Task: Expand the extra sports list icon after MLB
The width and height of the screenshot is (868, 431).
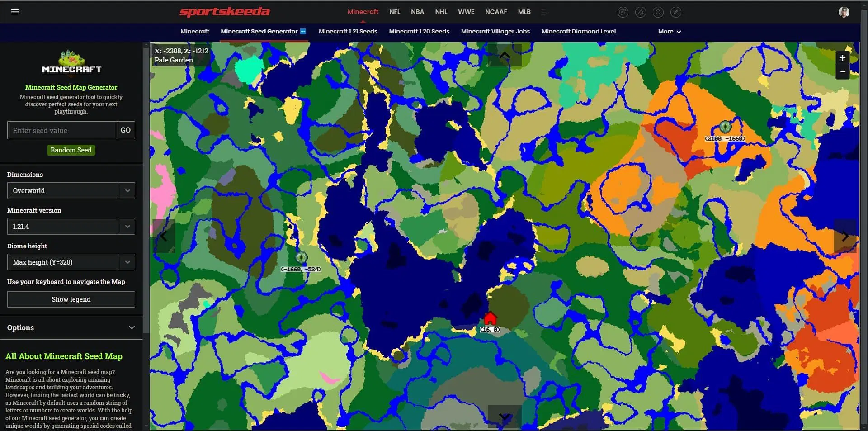Action: tap(545, 12)
